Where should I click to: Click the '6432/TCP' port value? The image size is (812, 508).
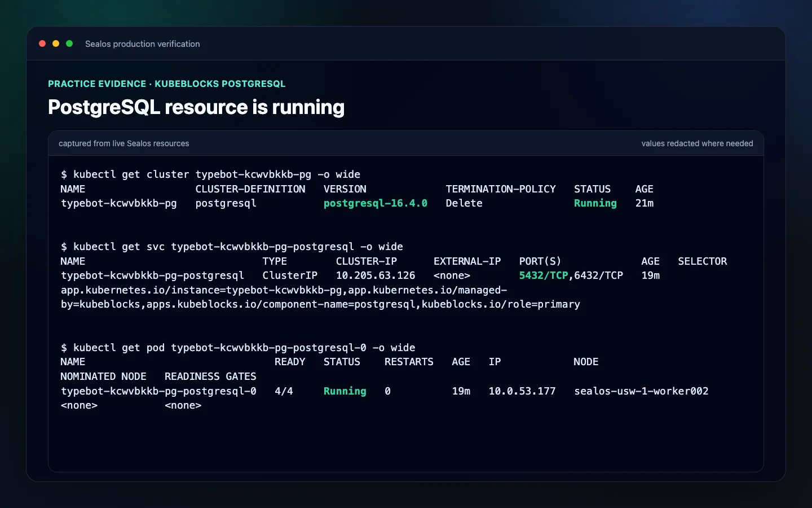tap(599, 275)
